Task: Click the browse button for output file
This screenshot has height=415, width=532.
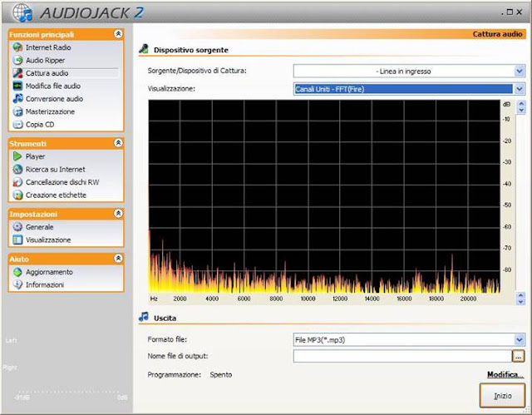Action: [x=518, y=356]
